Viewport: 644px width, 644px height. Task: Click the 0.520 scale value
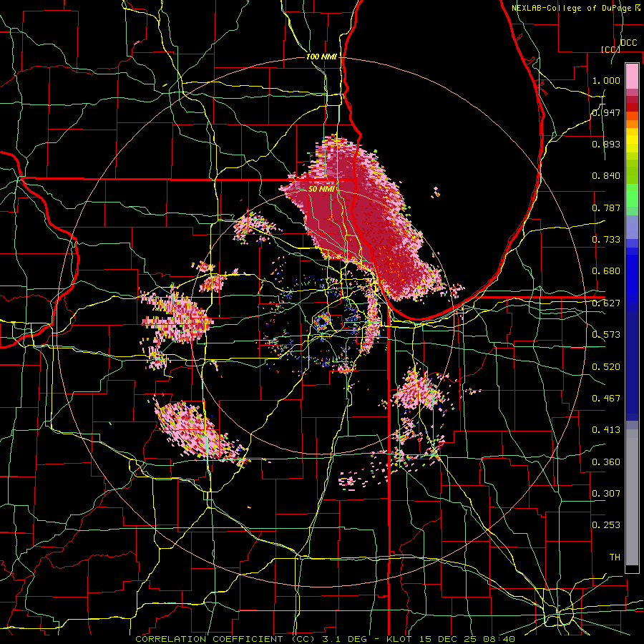606,367
